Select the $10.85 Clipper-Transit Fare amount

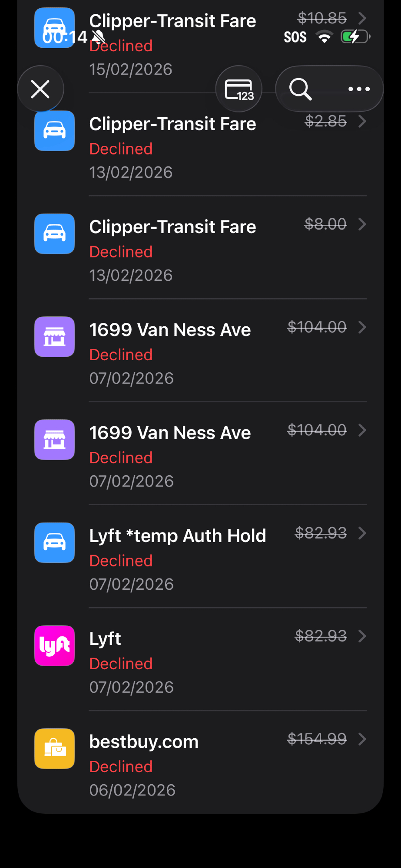click(x=322, y=18)
